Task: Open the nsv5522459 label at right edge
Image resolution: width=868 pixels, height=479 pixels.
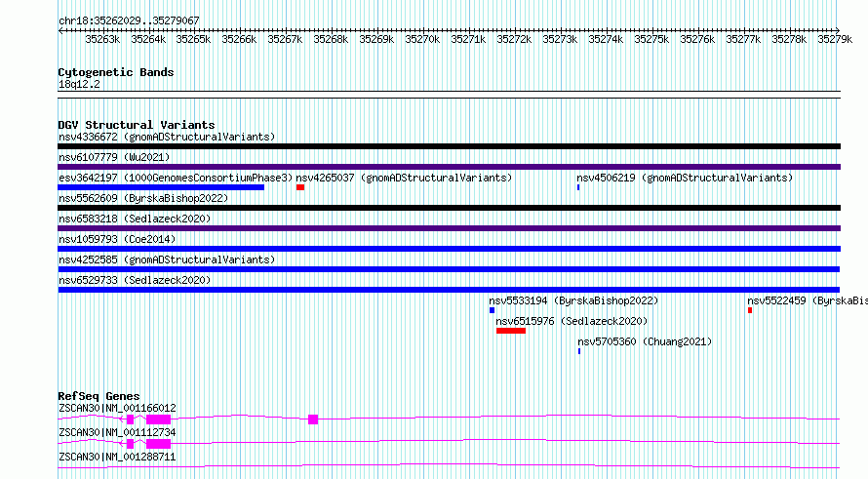Action: coord(808,300)
